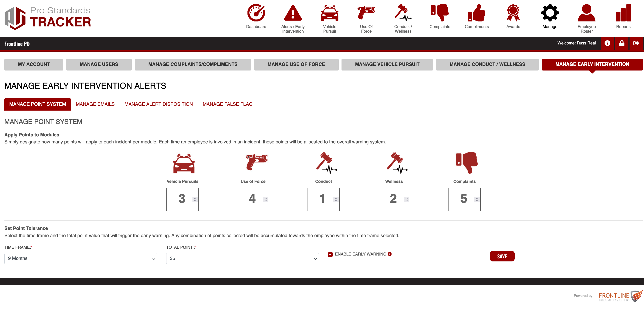Open Manage Use of Force section
Screen dimensions: 644x328
(x=296, y=64)
